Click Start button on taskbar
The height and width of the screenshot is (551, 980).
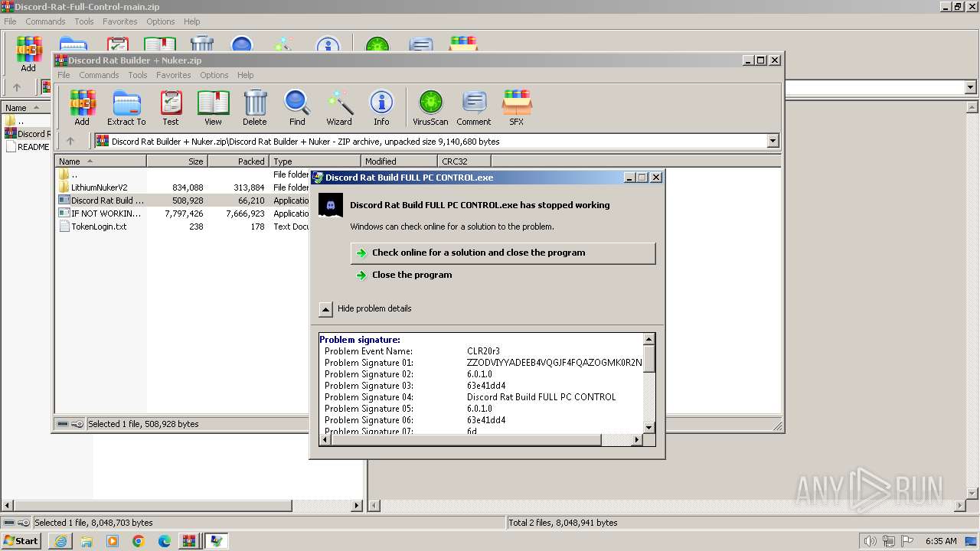21,541
